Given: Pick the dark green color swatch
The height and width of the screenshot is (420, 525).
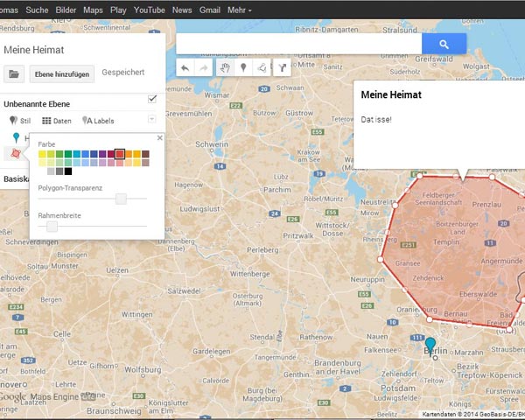Looking at the screenshot, I should click(x=68, y=154).
